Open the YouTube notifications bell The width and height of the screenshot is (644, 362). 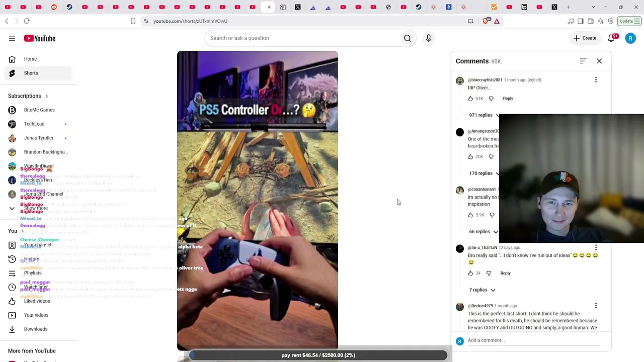[611, 38]
